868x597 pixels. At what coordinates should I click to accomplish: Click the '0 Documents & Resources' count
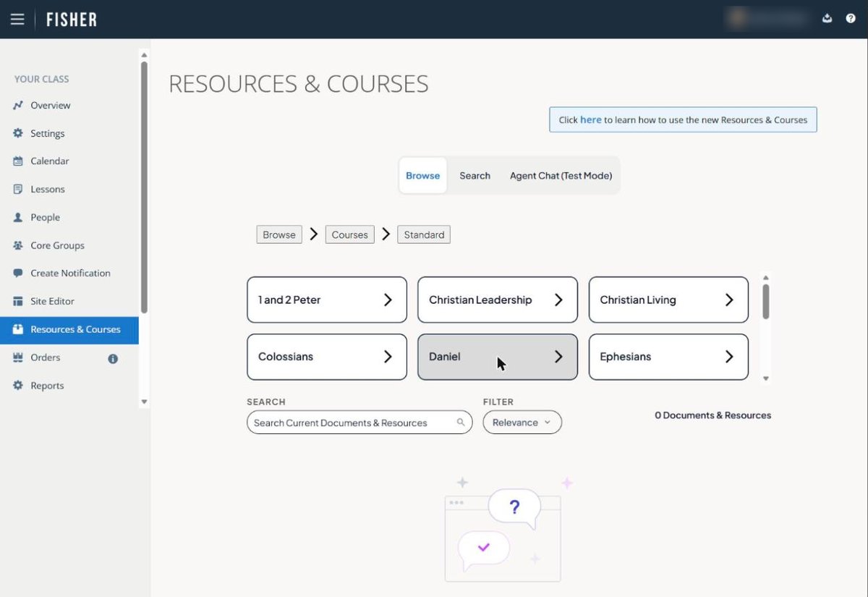coord(713,415)
